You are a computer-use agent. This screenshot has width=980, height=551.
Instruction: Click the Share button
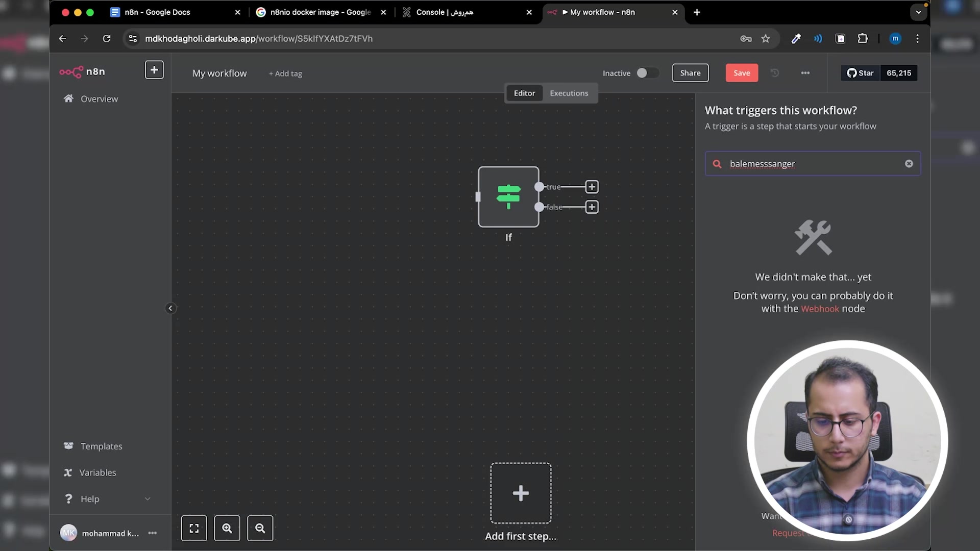coord(690,73)
